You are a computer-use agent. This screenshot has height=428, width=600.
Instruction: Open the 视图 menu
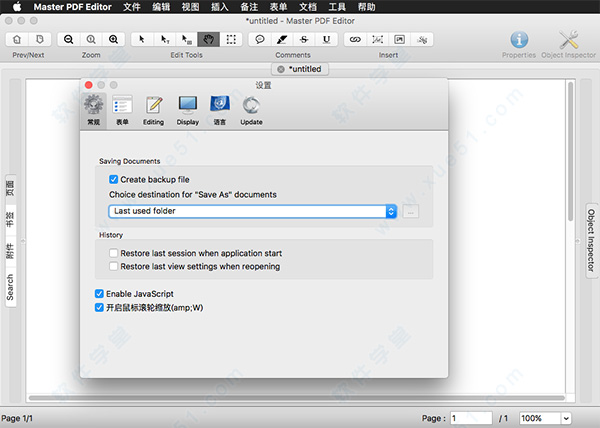click(190, 7)
